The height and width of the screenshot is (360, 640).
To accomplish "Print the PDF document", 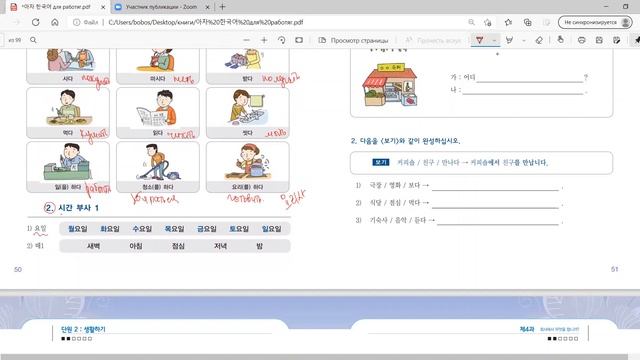I will pyautogui.click(x=582, y=40).
